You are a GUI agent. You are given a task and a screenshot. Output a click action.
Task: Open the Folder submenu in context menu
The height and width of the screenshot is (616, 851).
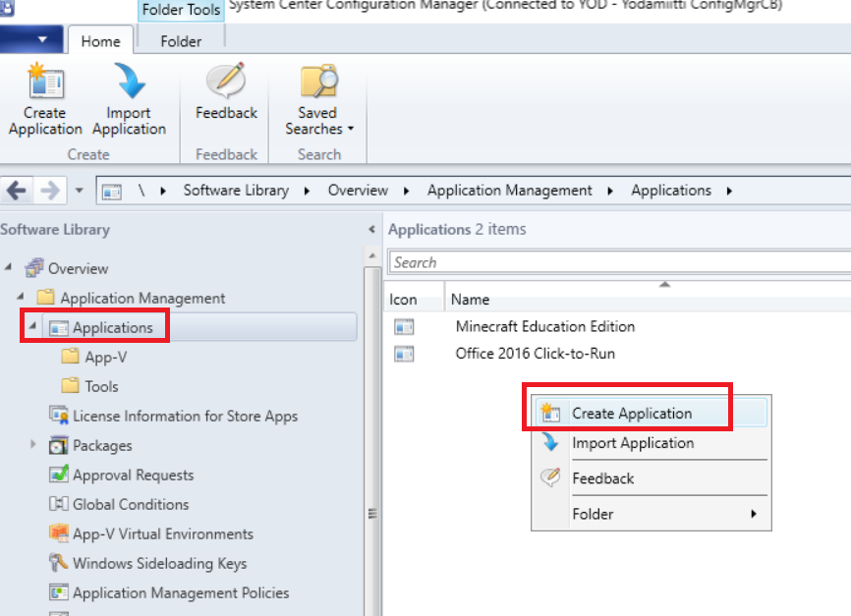coord(651,514)
